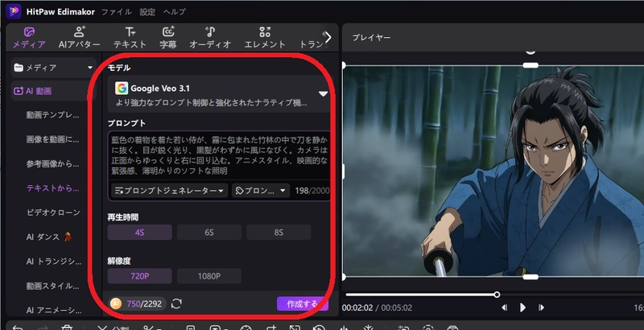Switch to the テキスト tab
644x330 pixels.
coord(130,38)
